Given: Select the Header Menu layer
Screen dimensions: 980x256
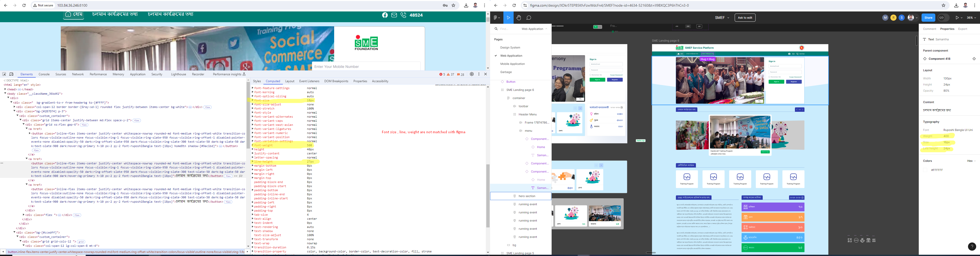Looking at the screenshot, I should tap(521, 115).
